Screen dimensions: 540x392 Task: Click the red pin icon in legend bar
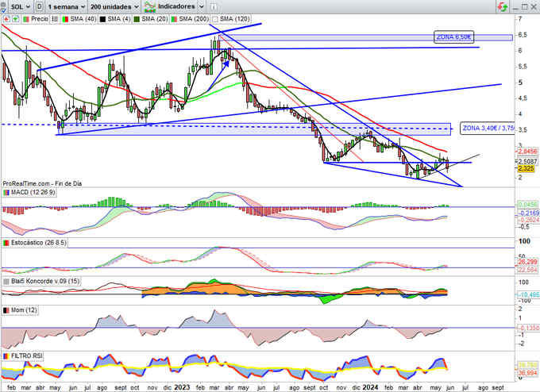coord(6,19)
